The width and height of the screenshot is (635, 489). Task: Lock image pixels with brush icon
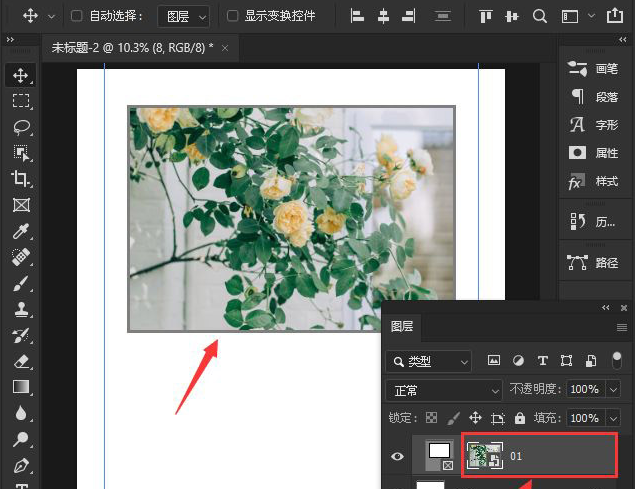454,418
